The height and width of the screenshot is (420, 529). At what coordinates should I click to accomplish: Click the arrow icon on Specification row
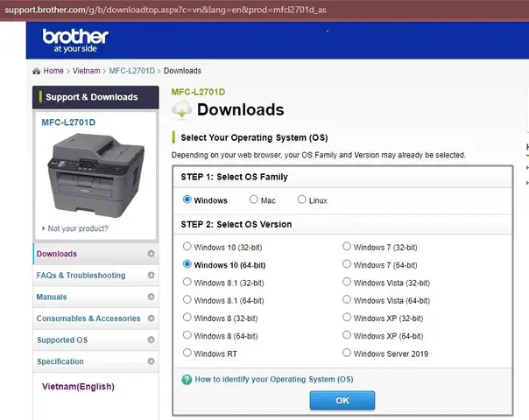point(151,361)
